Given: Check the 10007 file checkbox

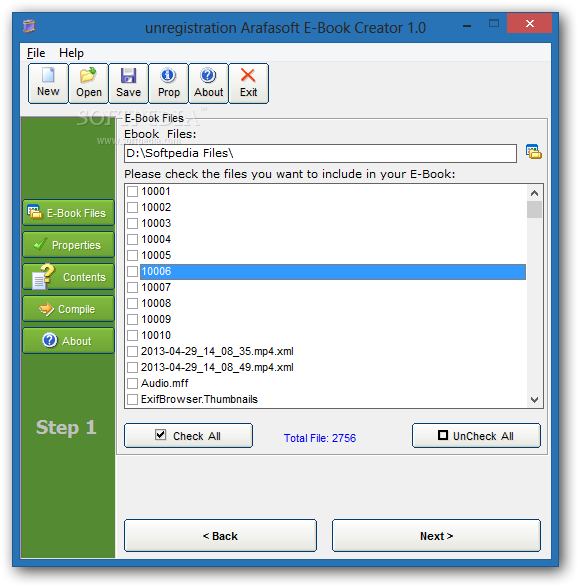Looking at the screenshot, I should 132,288.
